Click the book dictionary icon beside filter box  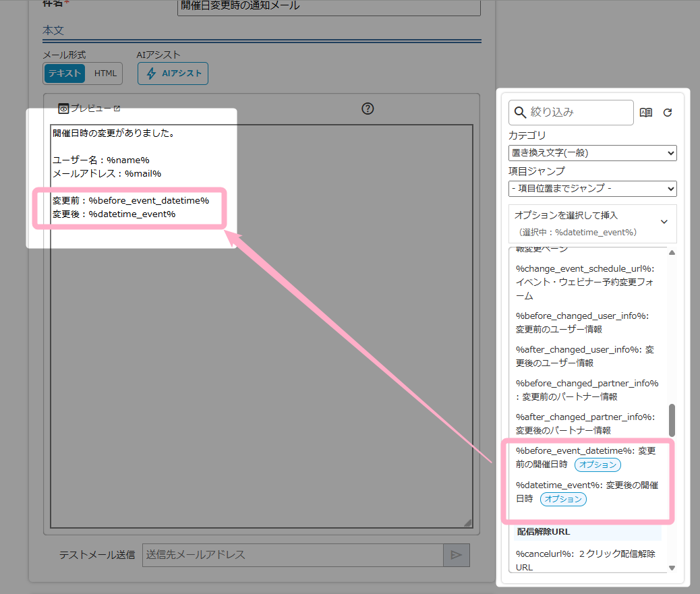(x=645, y=113)
